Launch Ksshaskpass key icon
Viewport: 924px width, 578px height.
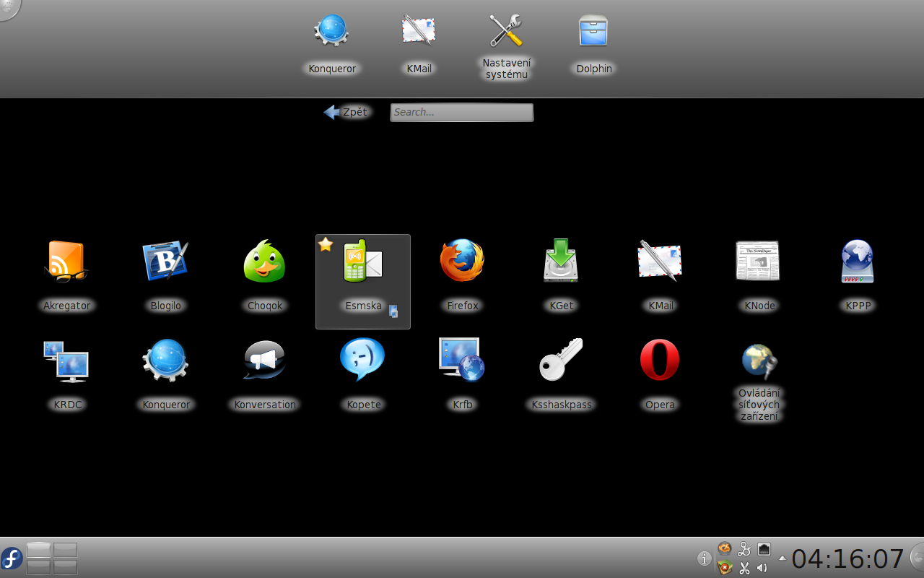pos(561,360)
